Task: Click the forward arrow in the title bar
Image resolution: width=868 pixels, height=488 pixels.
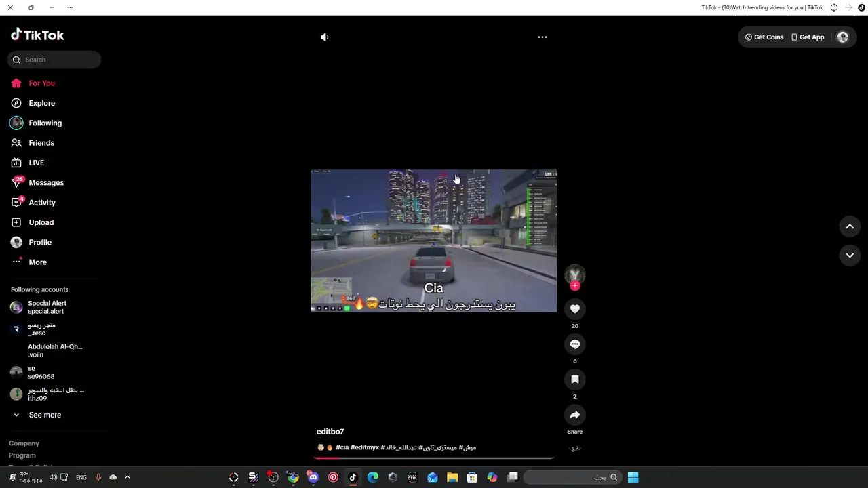Action: pos(848,7)
